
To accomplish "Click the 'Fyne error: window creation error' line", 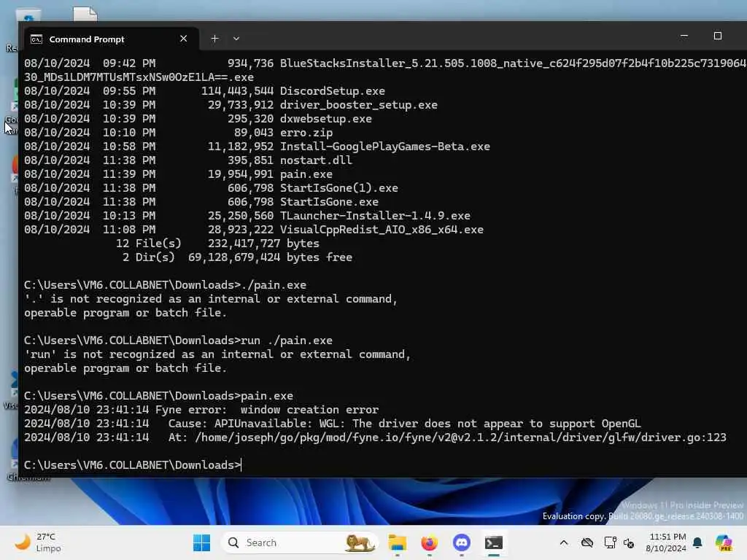I will [201, 410].
